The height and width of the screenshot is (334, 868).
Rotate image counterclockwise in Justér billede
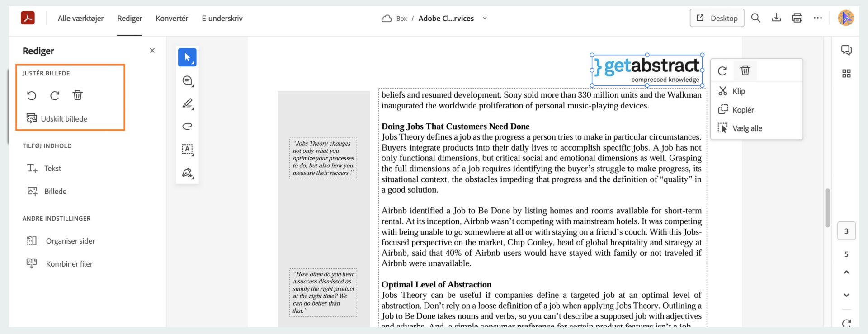tap(31, 95)
